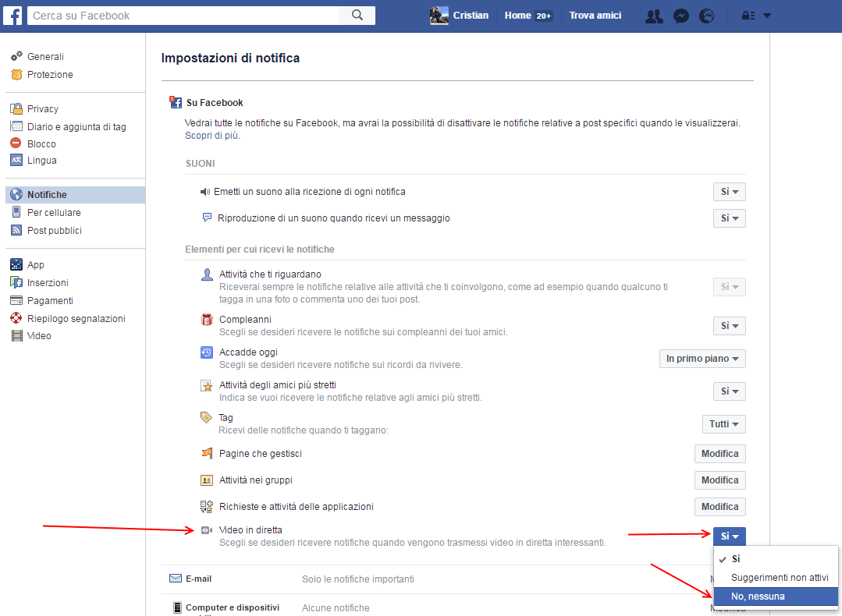Click Trova amici link
The height and width of the screenshot is (616, 842).
click(x=595, y=16)
